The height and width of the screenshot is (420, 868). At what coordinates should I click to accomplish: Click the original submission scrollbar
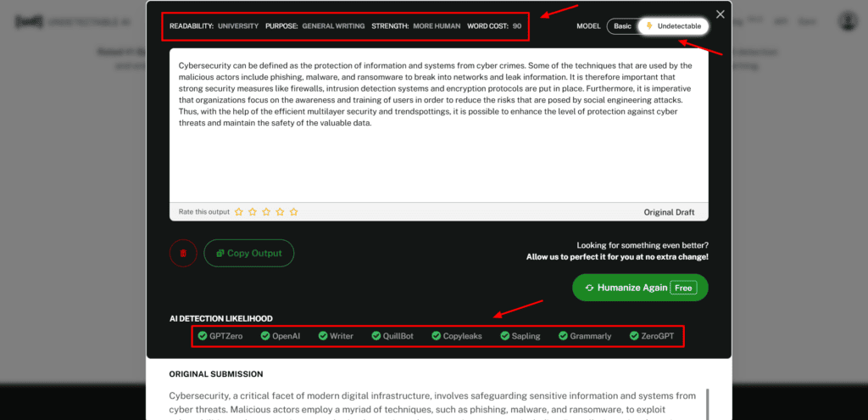707,404
